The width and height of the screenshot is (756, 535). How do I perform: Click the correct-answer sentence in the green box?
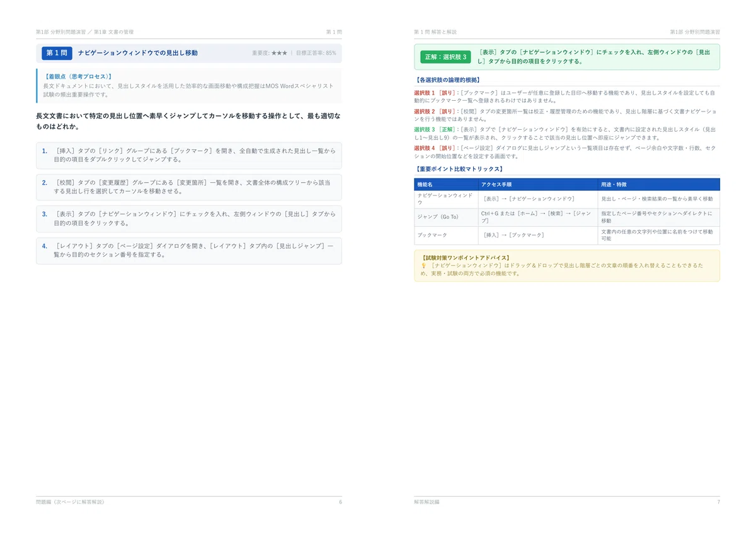pyautogui.click(x=595, y=57)
